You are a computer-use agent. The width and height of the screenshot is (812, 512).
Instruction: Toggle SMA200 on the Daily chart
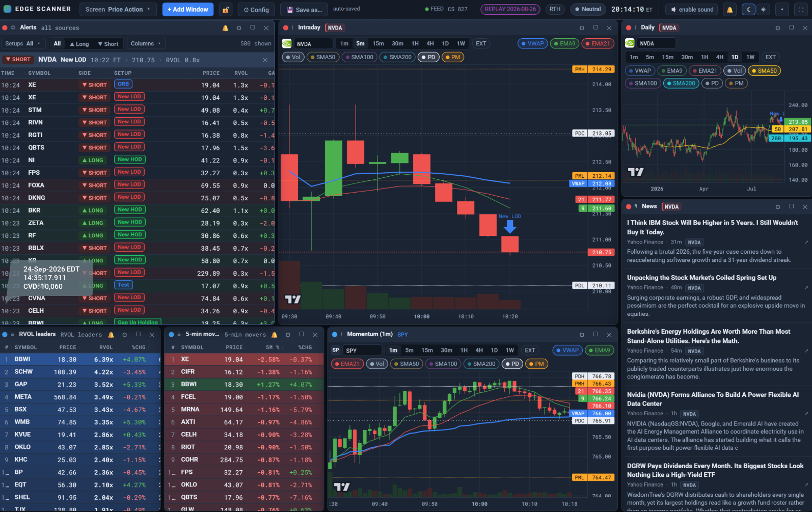[681, 84]
